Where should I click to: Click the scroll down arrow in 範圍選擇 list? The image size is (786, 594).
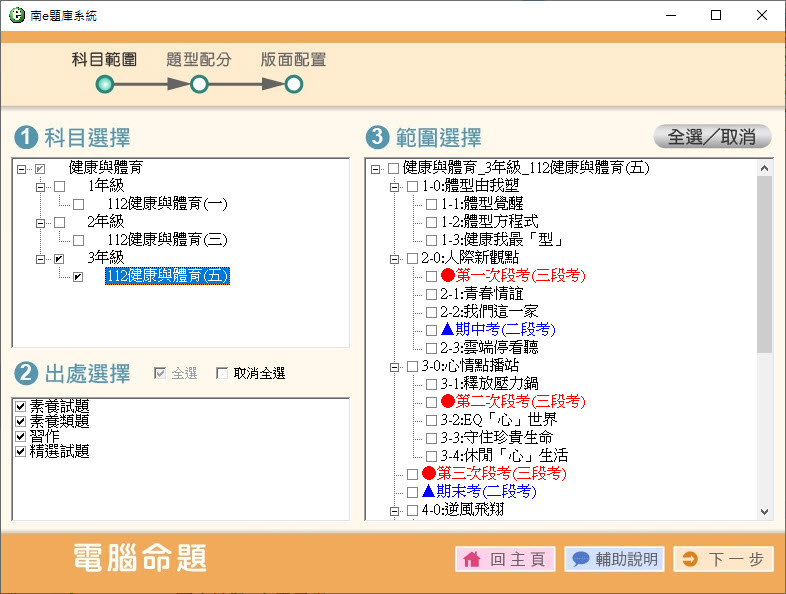(764, 511)
